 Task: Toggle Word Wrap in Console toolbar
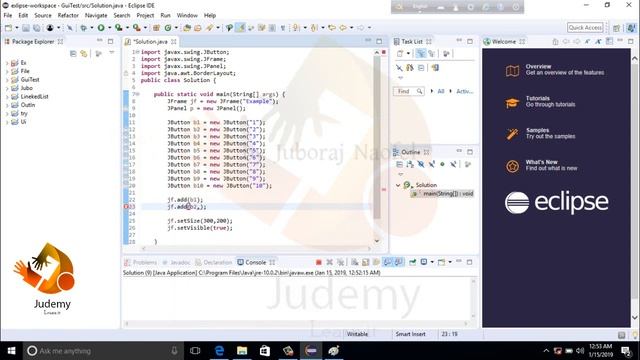tap(376, 262)
